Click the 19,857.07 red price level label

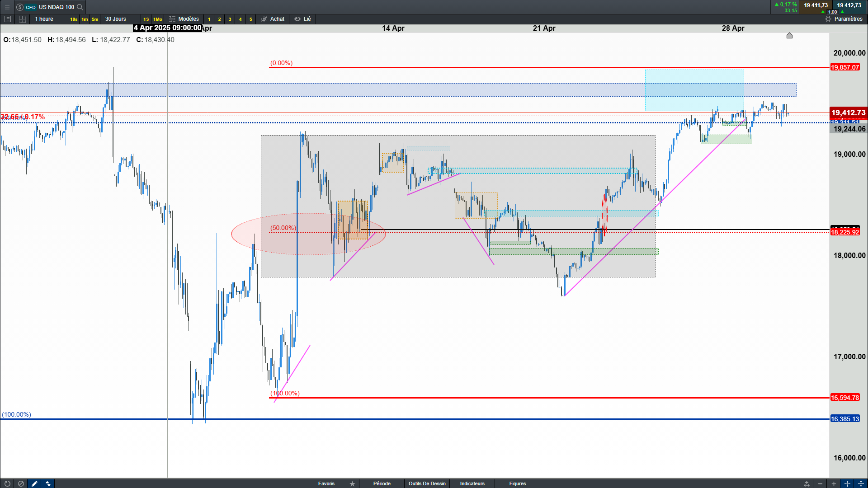[x=844, y=67]
